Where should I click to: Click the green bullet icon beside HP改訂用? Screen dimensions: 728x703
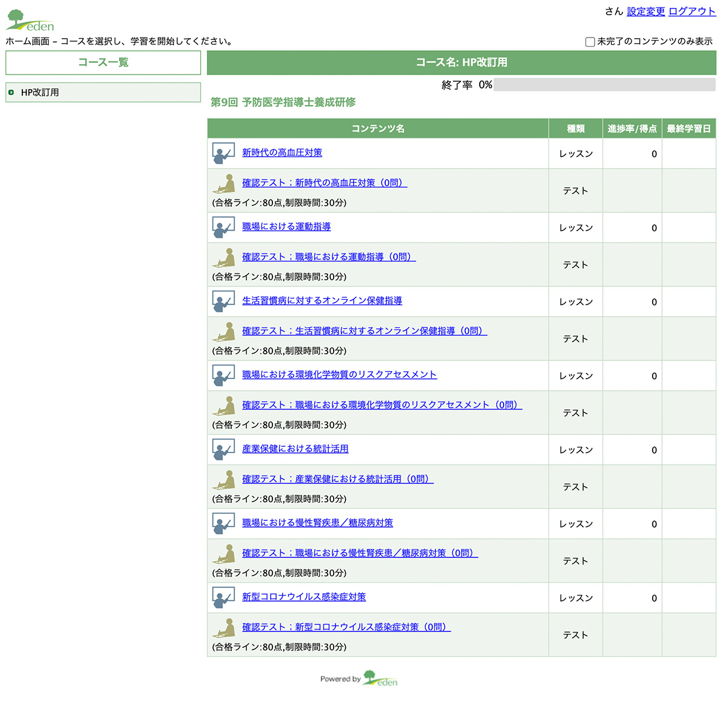coord(12,92)
